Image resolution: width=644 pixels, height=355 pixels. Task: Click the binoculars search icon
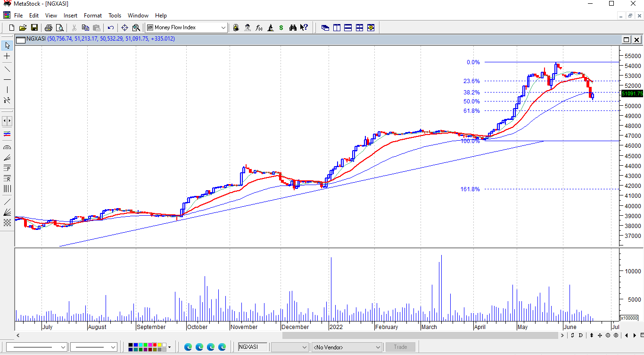click(x=293, y=28)
